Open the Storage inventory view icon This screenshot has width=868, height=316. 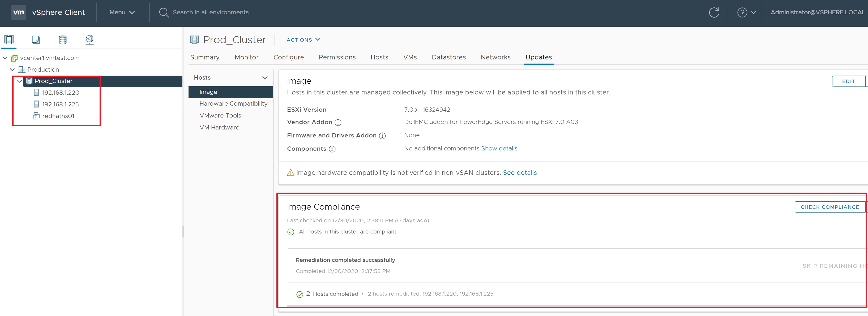point(63,40)
